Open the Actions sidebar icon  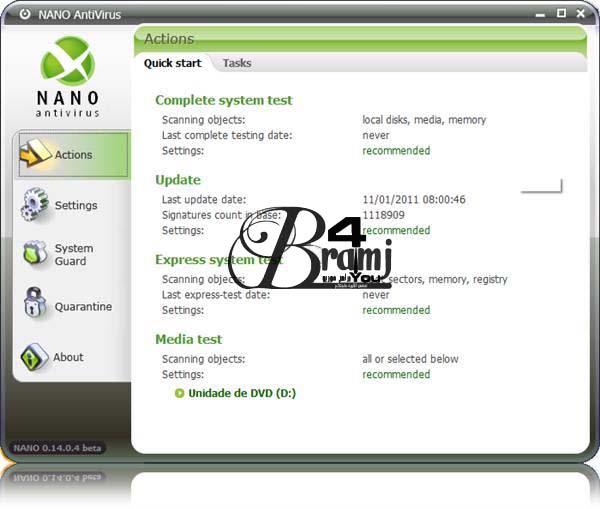(35, 153)
